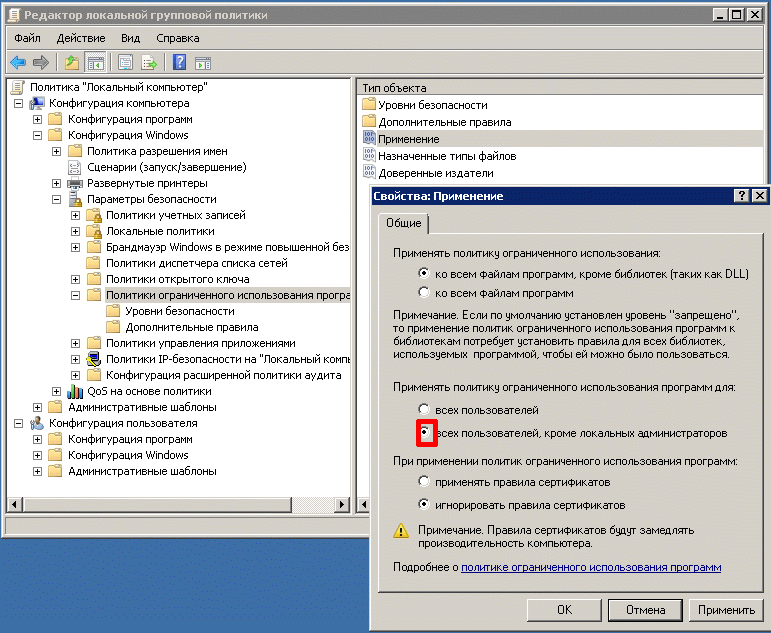Click the 'OK' button in dialog

click(564, 610)
